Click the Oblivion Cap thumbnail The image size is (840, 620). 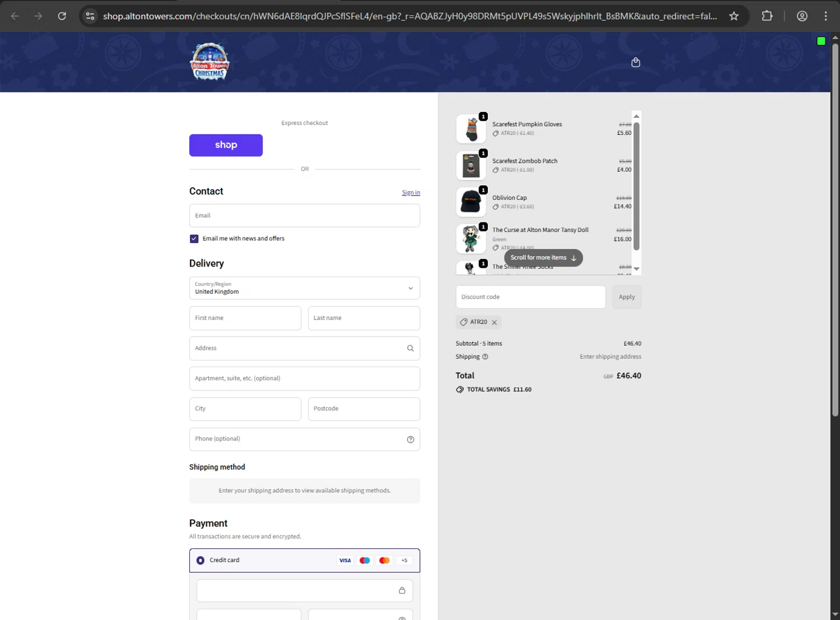click(x=471, y=202)
